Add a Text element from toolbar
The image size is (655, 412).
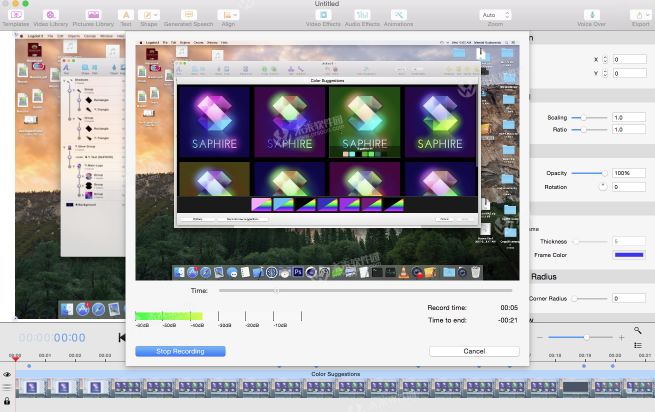125,16
